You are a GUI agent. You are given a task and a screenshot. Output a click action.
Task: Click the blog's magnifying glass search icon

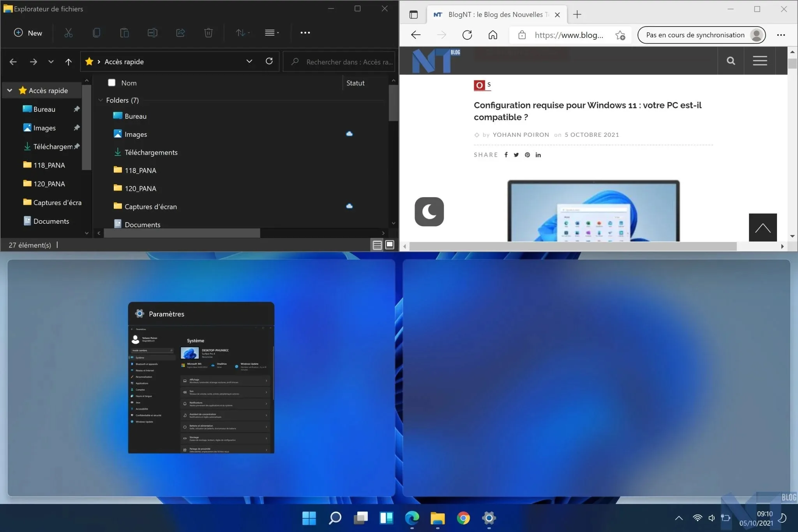731,61
